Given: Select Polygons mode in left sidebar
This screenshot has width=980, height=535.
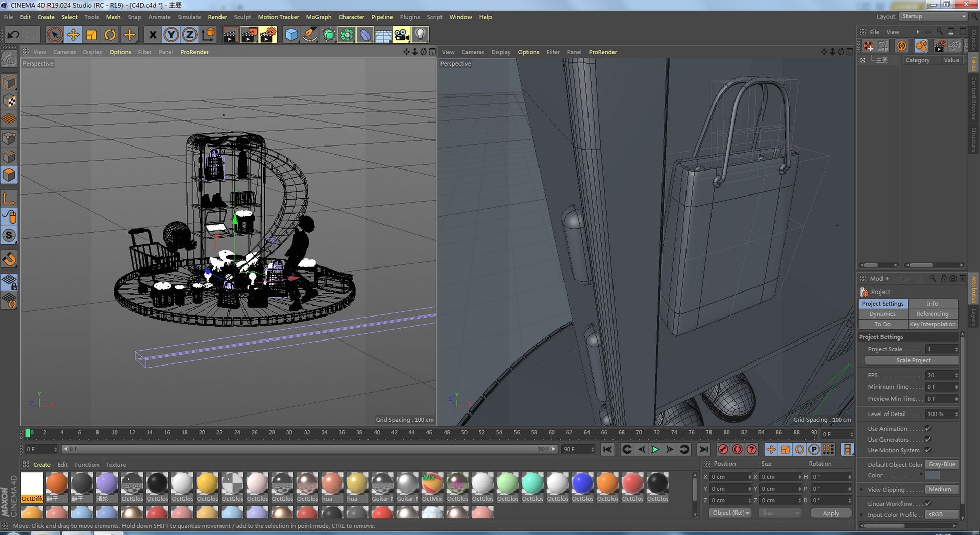Looking at the screenshot, I should pyautogui.click(x=9, y=175).
